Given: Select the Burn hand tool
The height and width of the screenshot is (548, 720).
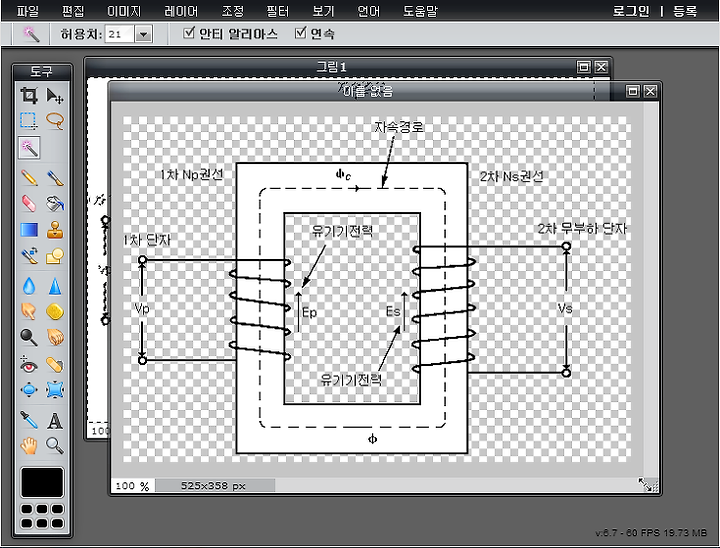Looking at the screenshot, I should click(55, 337).
